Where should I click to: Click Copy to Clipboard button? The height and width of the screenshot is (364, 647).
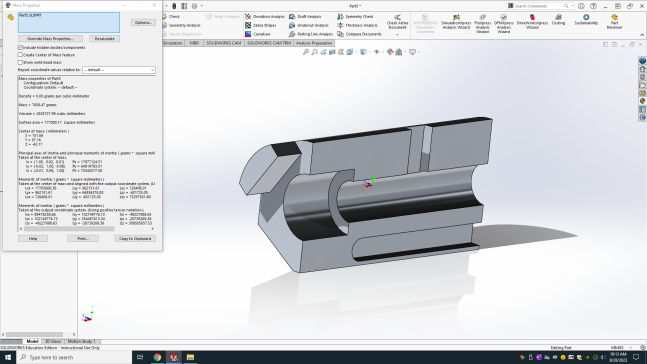click(x=135, y=239)
